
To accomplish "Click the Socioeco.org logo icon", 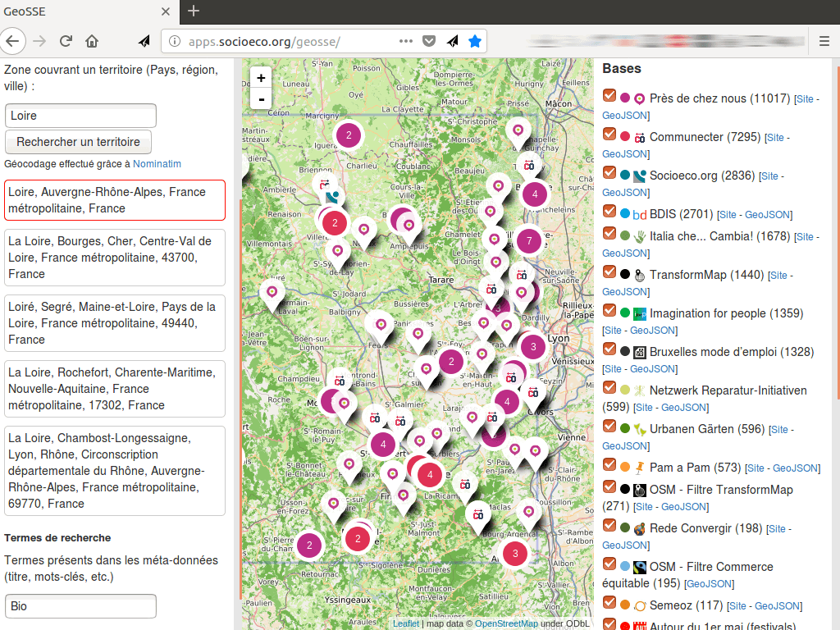I will 639,176.
